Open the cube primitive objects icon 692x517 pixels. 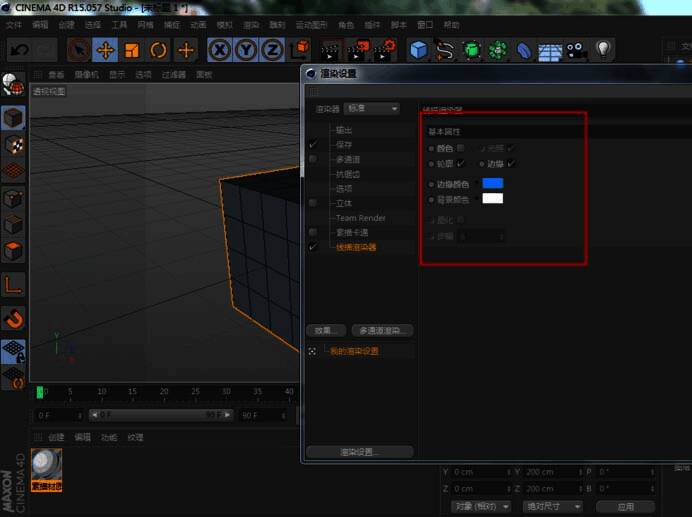(x=418, y=49)
